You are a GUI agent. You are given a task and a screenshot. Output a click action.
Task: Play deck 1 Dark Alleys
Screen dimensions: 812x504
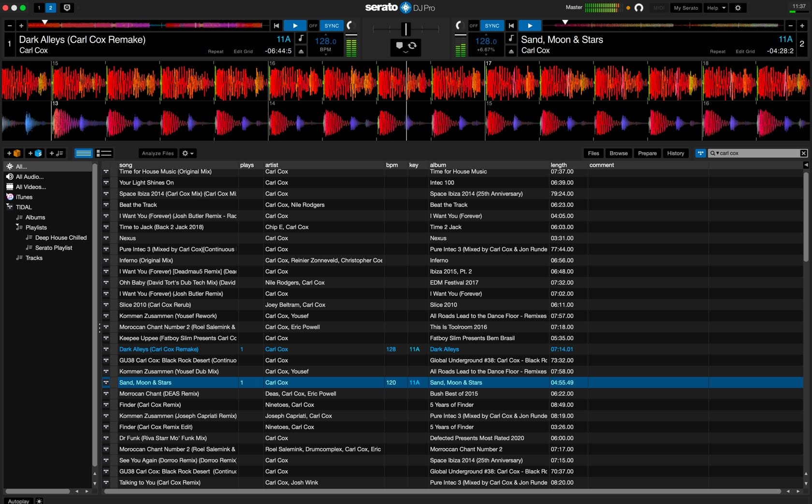(295, 26)
